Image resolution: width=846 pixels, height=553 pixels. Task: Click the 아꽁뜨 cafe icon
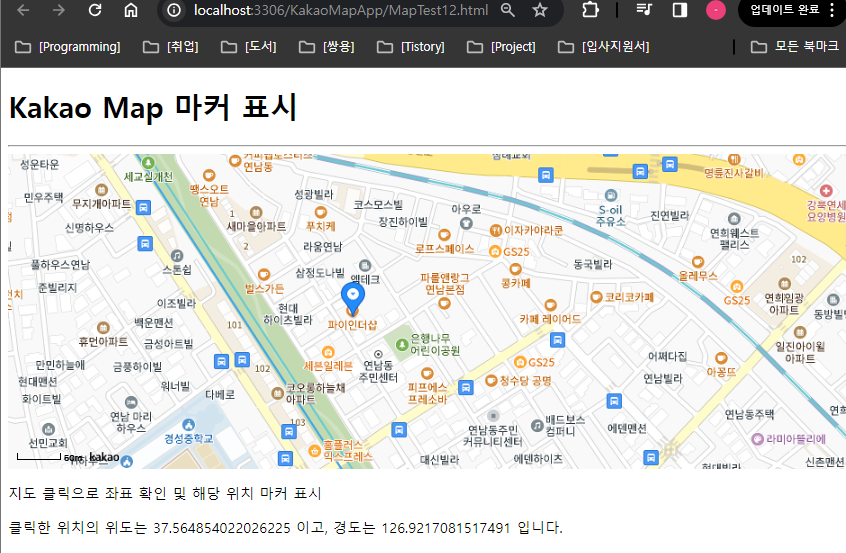721,358
